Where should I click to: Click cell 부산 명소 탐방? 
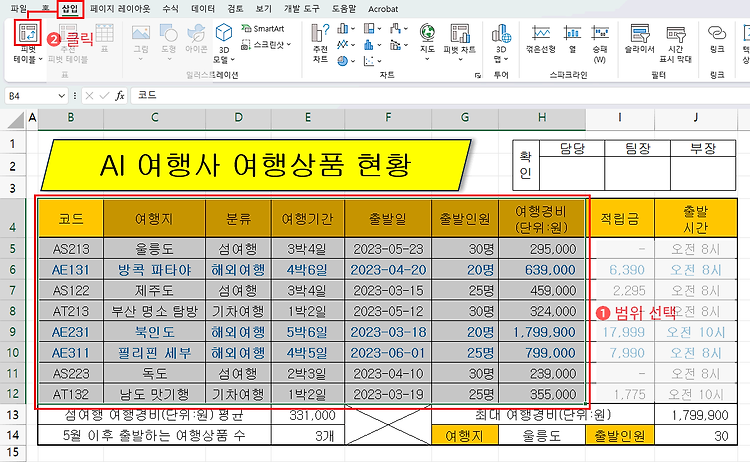click(x=154, y=311)
